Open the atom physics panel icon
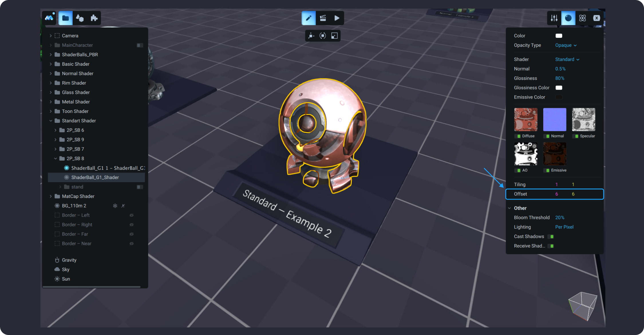Image resolution: width=644 pixels, height=335 pixels. pyautogui.click(x=582, y=18)
